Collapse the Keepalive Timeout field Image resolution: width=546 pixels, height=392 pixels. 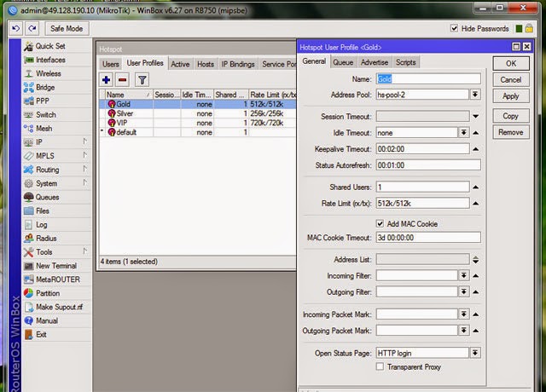tap(476, 149)
